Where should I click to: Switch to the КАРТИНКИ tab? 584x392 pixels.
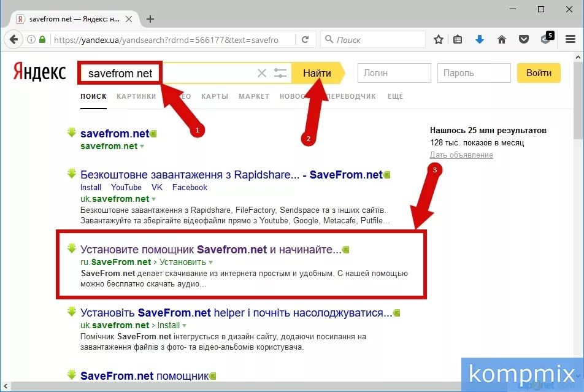coord(136,96)
